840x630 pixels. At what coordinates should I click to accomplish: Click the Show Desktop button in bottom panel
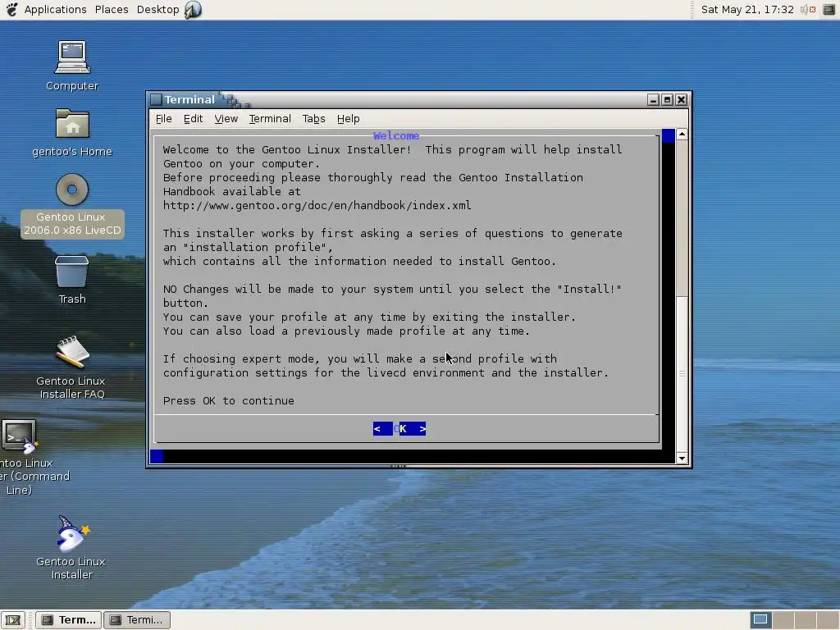[13, 620]
